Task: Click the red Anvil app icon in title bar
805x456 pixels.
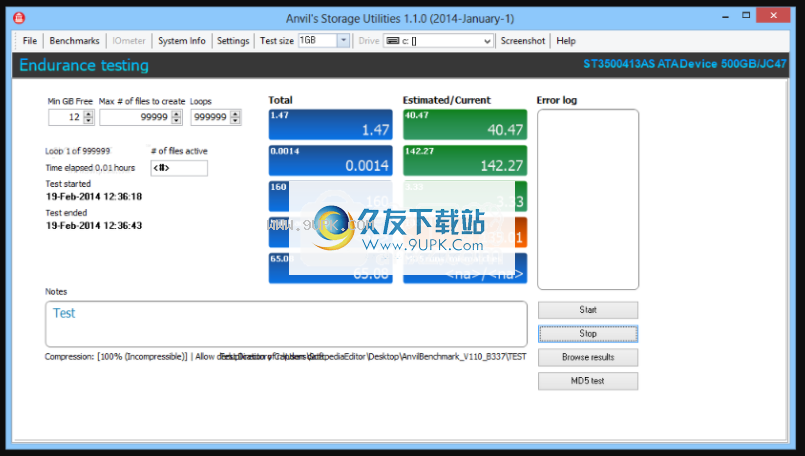Action: (19, 18)
